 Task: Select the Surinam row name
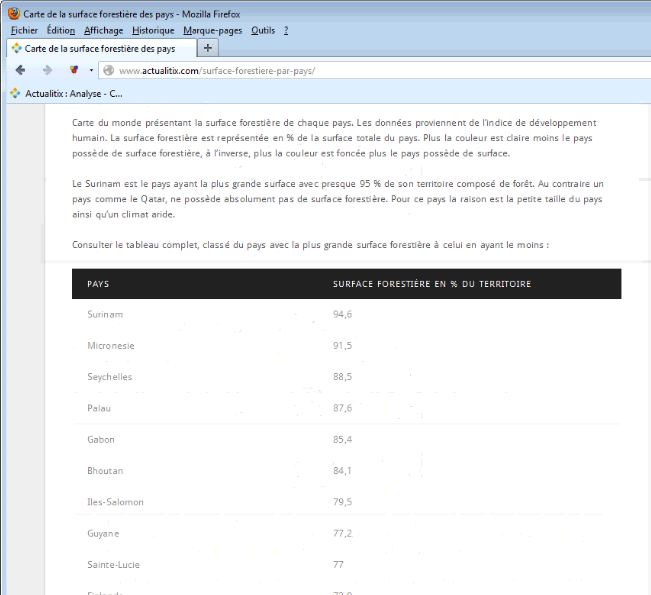[105, 314]
